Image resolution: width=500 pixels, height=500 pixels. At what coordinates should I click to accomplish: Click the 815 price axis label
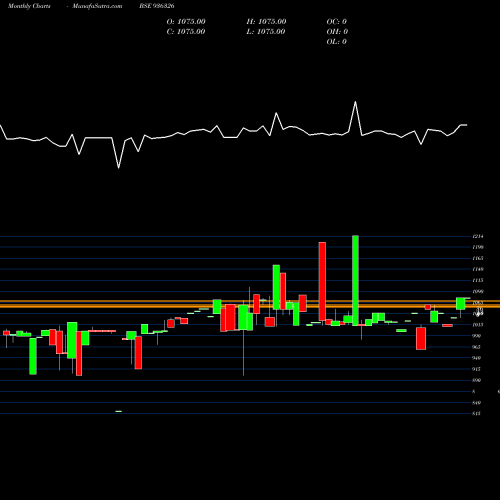coord(477,413)
